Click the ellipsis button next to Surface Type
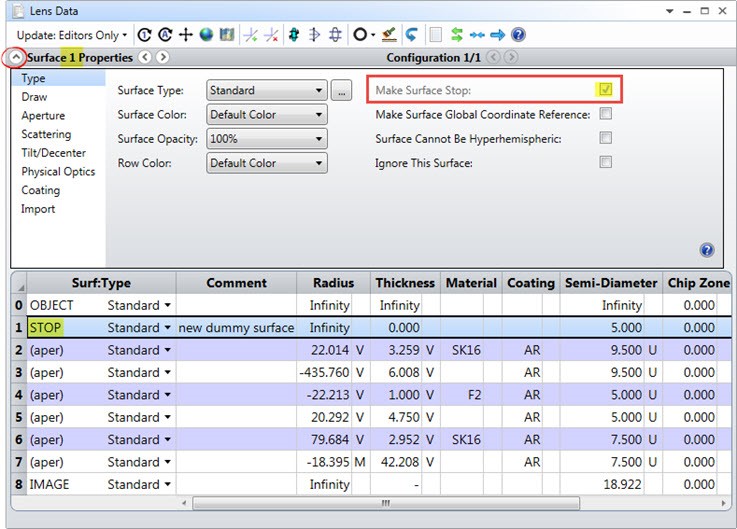 click(341, 90)
